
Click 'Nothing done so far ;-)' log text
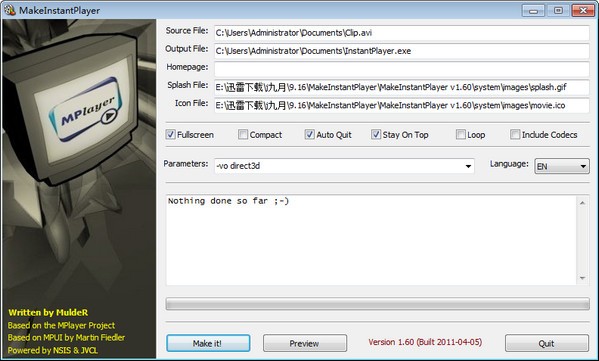[228, 201]
